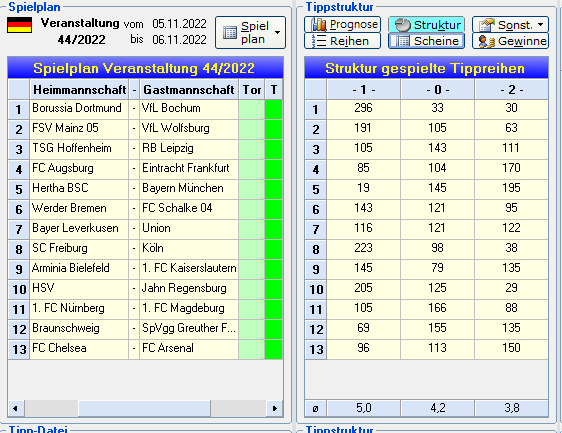Viewport: 562px width, 433px height.
Task: Switch to the Struktur view
Action: coord(427,24)
